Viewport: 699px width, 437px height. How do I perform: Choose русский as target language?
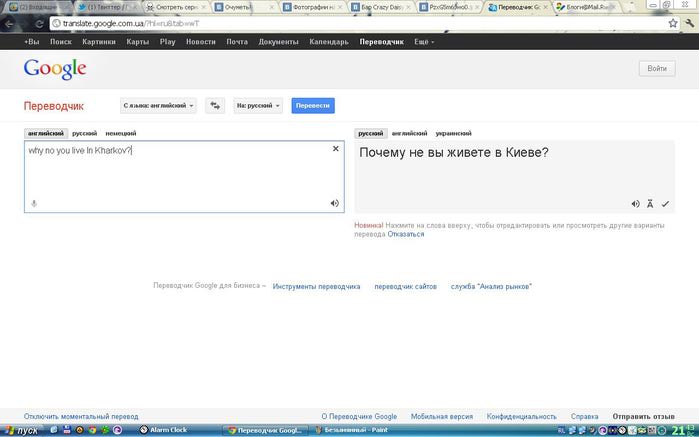click(x=371, y=133)
